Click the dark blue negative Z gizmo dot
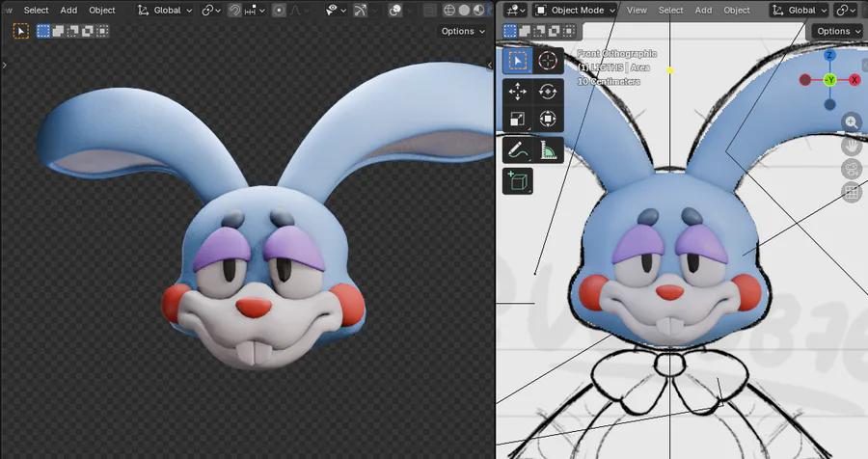The width and height of the screenshot is (868, 459). pyautogui.click(x=829, y=104)
